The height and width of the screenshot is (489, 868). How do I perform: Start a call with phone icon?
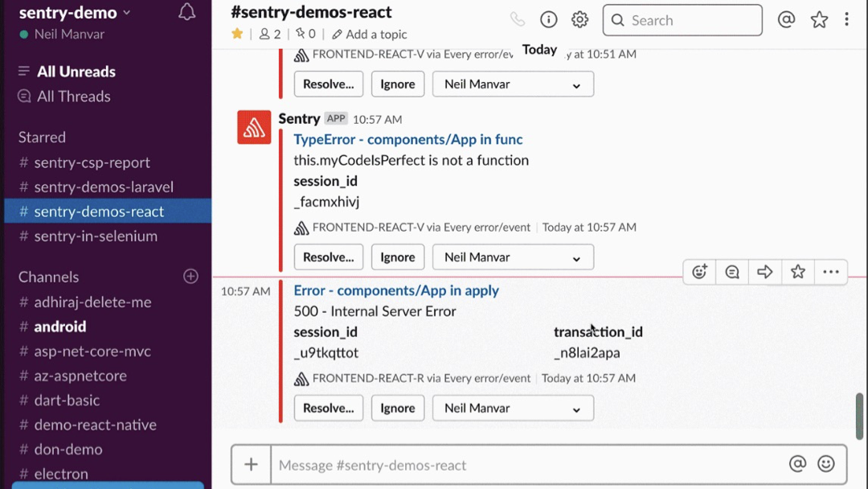(x=517, y=19)
